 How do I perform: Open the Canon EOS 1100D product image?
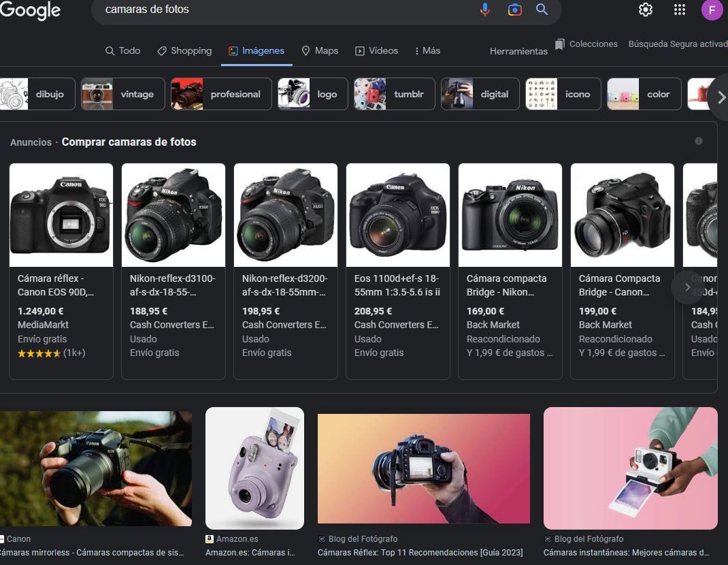coord(398,215)
